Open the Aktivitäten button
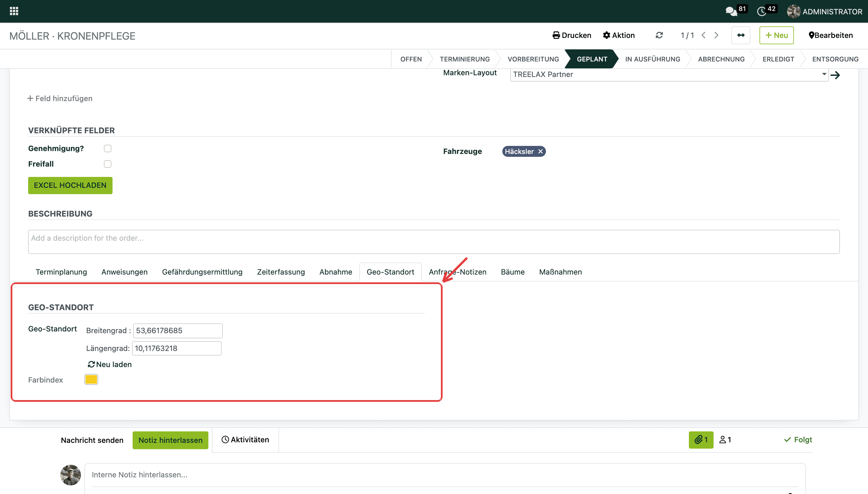 [x=245, y=440]
